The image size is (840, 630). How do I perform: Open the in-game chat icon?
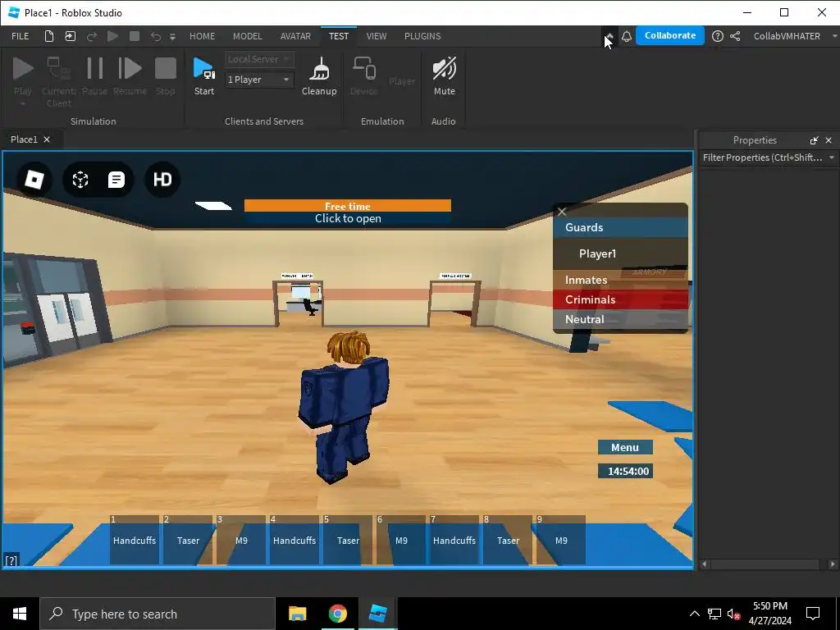[116, 180]
